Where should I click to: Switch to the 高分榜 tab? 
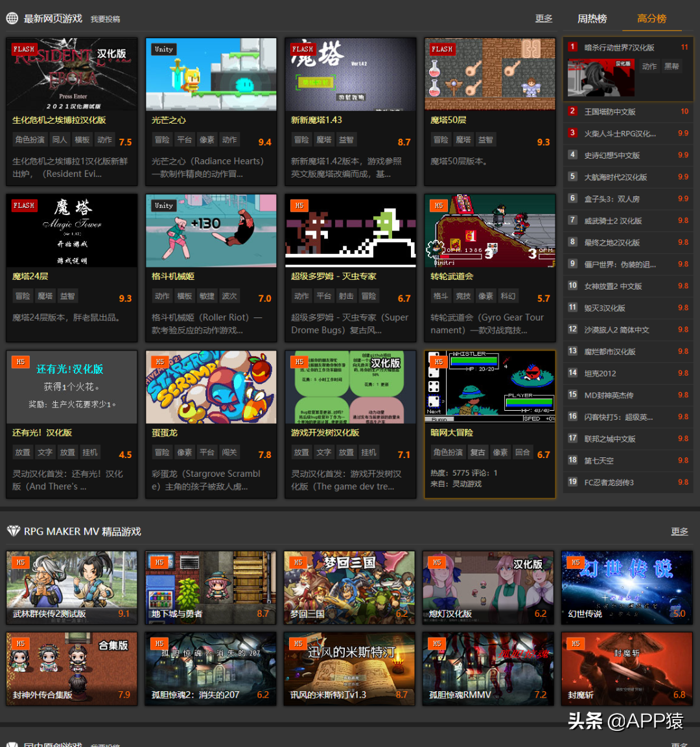(x=651, y=18)
